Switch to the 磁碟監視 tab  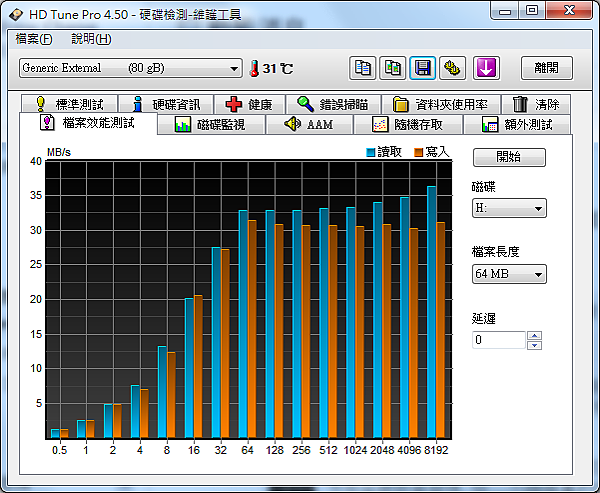pos(211,124)
